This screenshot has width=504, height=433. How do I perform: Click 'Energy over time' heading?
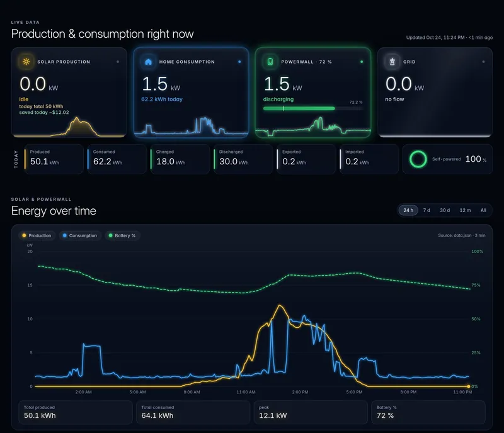[x=54, y=211]
